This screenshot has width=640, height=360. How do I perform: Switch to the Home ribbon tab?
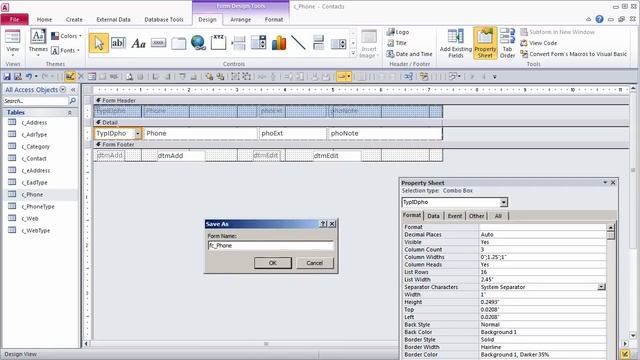pyautogui.click(x=44, y=19)
